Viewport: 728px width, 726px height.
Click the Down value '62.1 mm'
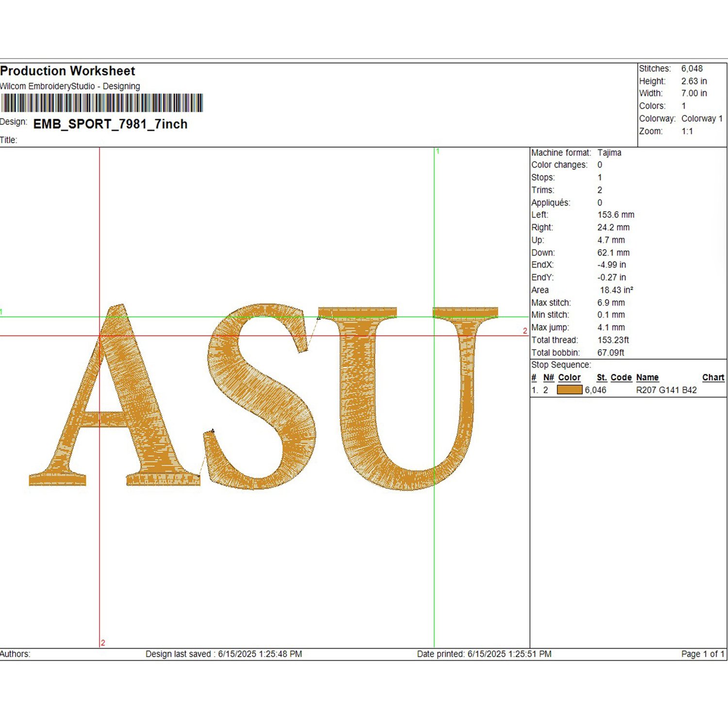tap(613, 253)
